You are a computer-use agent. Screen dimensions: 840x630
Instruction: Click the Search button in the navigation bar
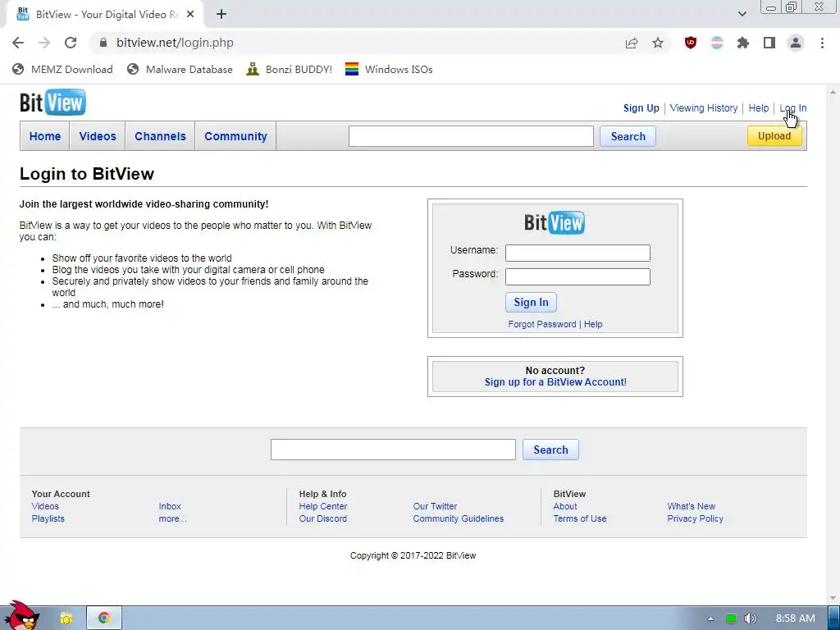628,136
